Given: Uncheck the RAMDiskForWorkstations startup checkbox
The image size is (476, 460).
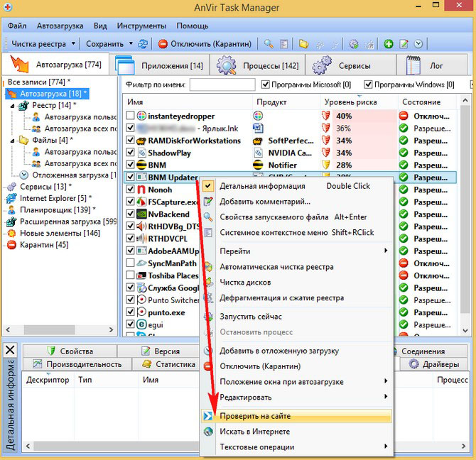Looking at the screenshot, I should click(130, 141).
